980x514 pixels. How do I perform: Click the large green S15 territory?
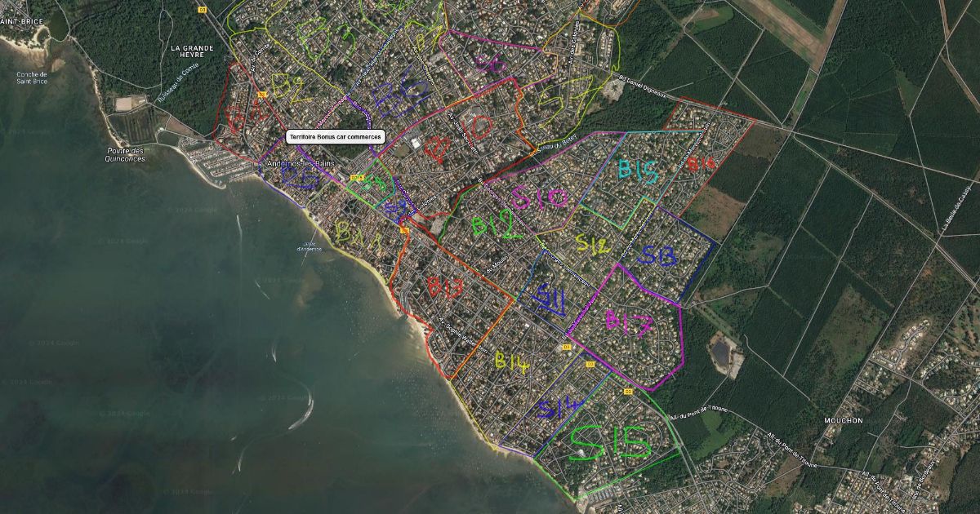tap(611, 443)
